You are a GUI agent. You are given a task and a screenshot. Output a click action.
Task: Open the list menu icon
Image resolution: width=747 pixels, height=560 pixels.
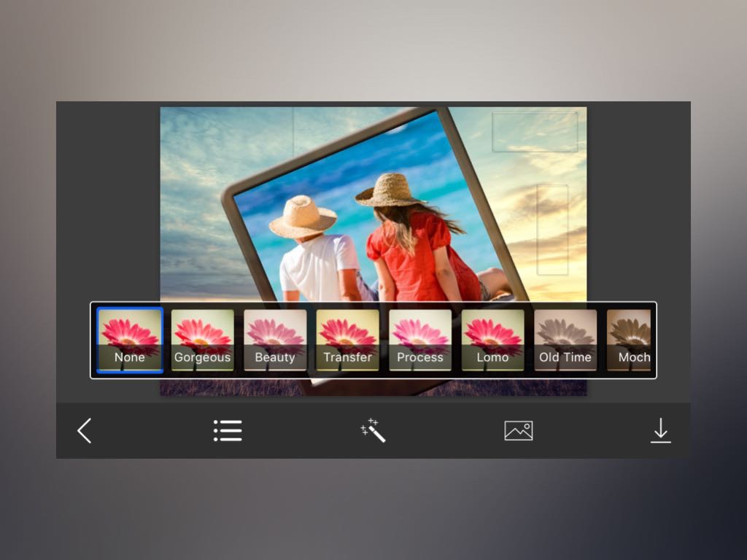(228, 431)
